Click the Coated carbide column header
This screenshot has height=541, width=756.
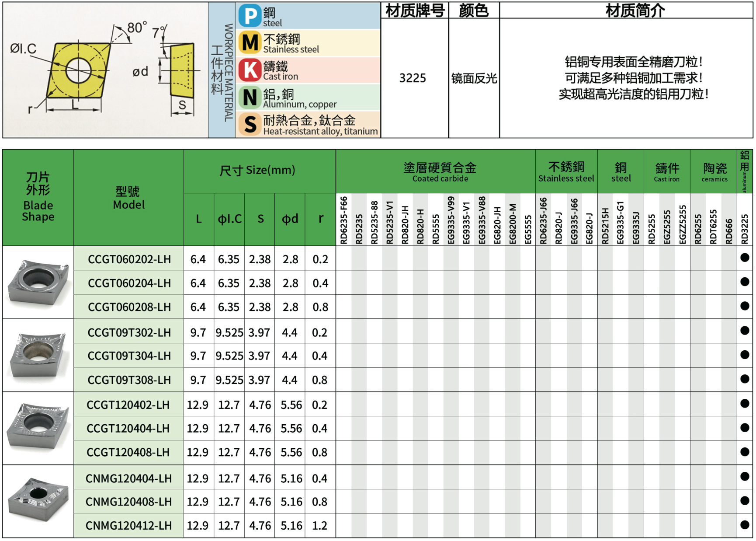[440, 171]
